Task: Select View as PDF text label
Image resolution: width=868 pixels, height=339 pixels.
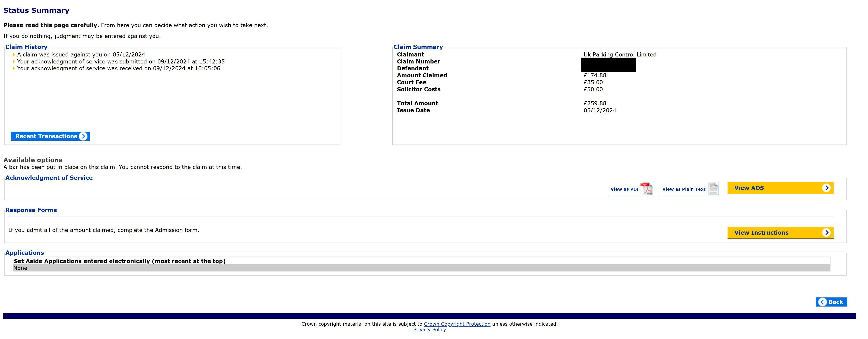Action: [x=625, y=189]
